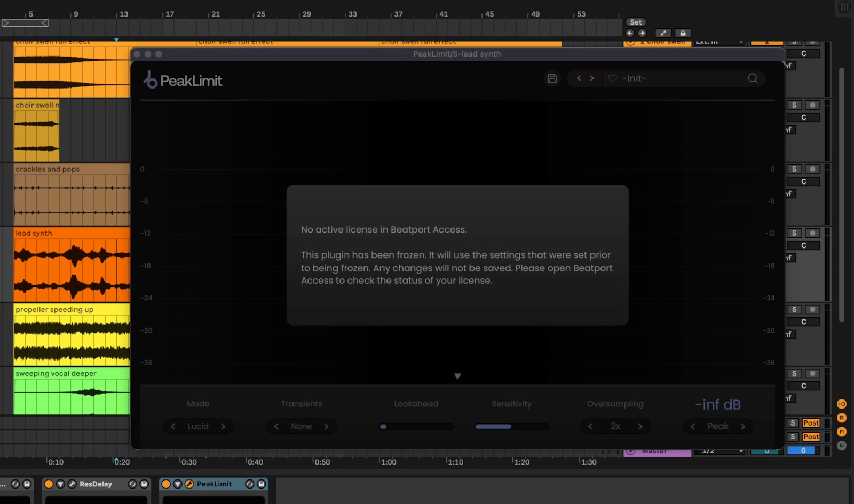Screen dimensions: 854x504
Task: Switch to next meter type after Peak
Action: [743, 427]
